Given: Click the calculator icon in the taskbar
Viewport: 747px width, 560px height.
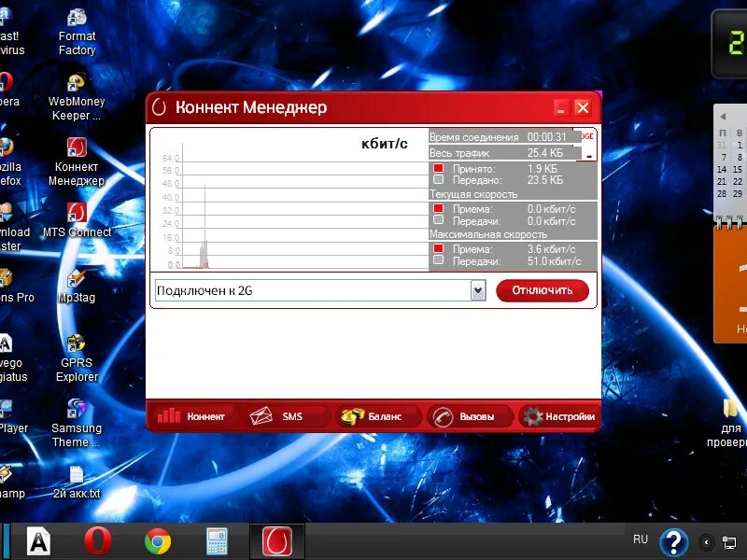Looking at the screenshot, I should [x=218, y=541].
